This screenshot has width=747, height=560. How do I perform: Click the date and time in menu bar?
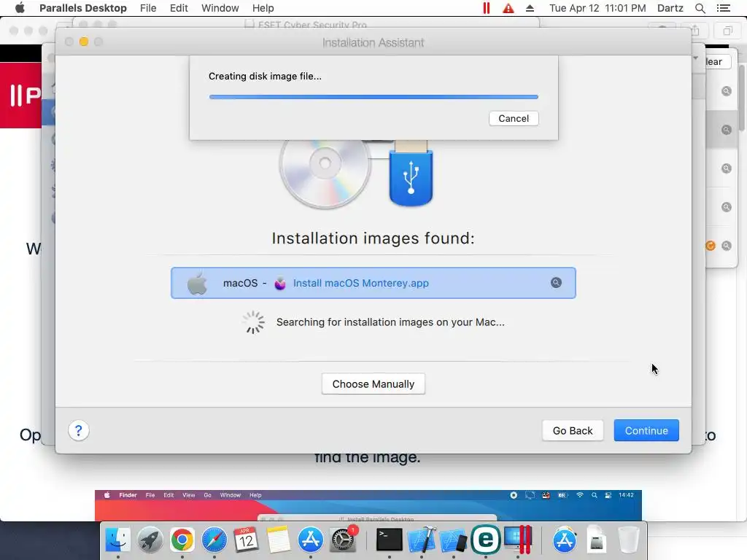(597, 8)
